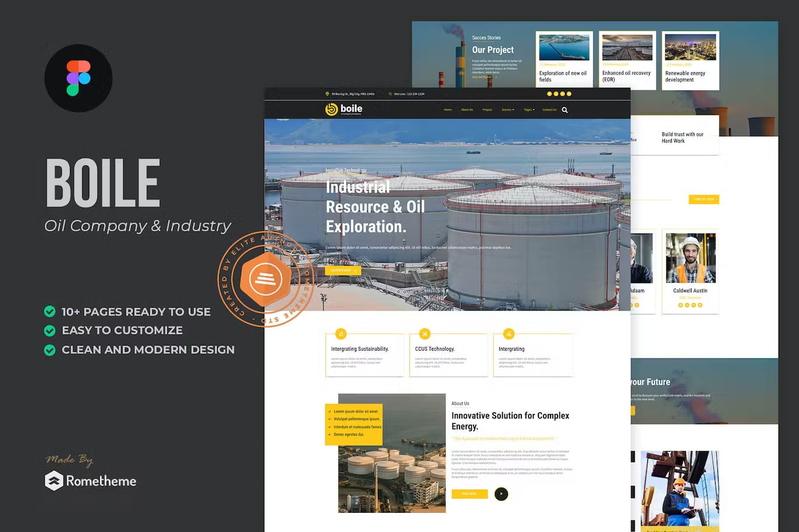Click the leftmost social icon in top bar

click(x=549, y=94)
